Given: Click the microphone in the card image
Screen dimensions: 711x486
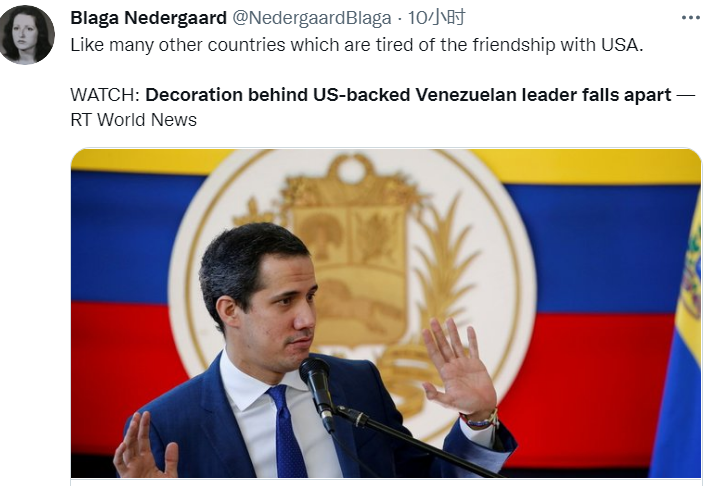Looking at the screenshot, I should (x=318, y=391).
